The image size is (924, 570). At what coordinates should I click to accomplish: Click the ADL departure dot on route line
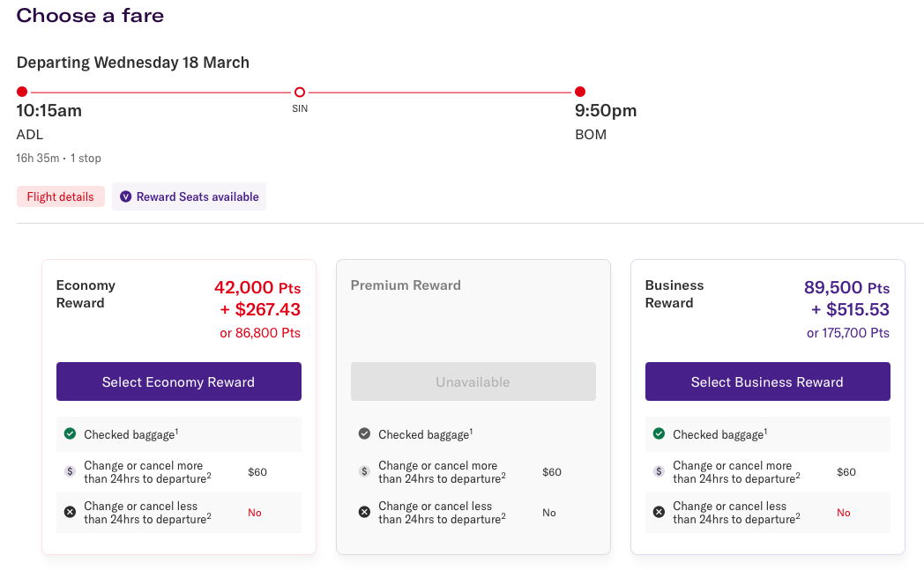22,92
